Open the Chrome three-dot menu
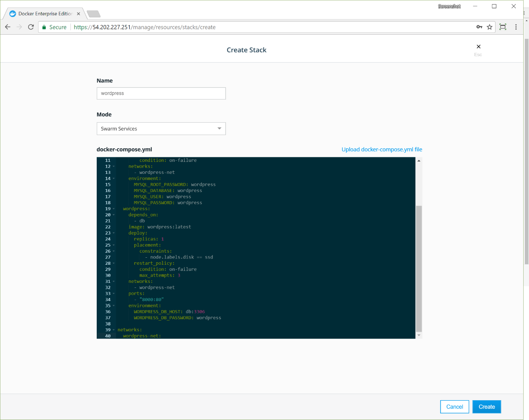This screenshot has width=529, height=420. point(516,27)
